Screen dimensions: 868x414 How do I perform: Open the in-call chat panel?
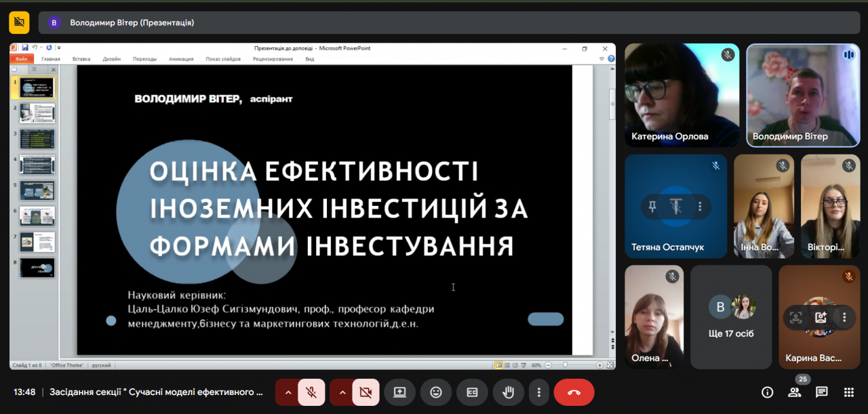click(821, 392)
